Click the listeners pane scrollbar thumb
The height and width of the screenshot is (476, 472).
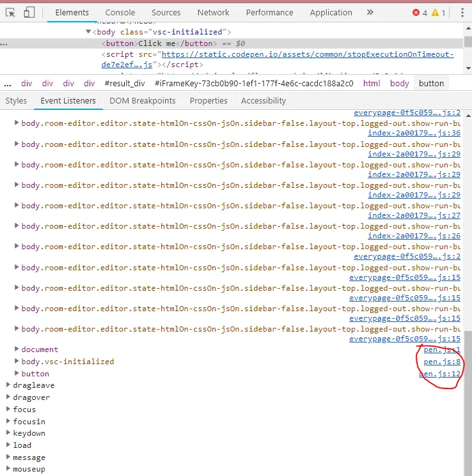point(468,404)
